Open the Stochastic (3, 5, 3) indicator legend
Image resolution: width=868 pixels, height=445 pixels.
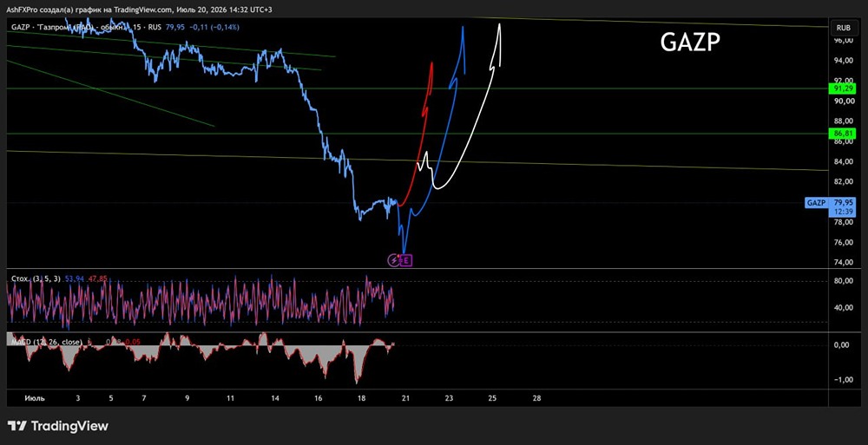tap(35, 279)
